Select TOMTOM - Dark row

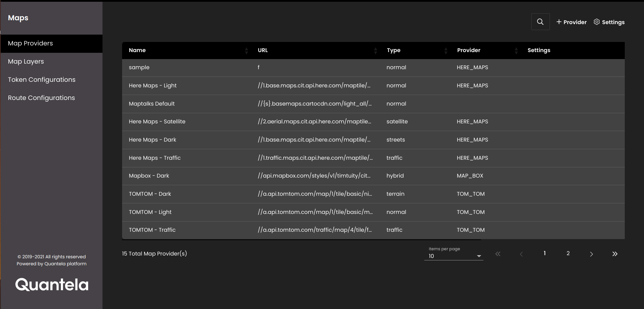[x=373, y=194]
